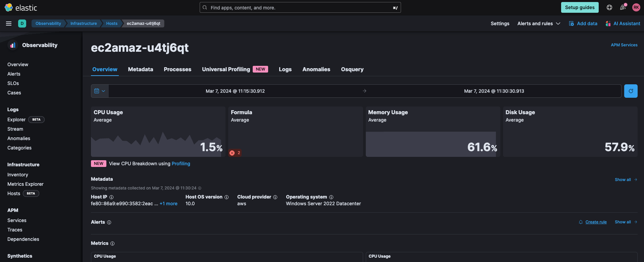Open the D space selector avatar

(x=22, y=24)
